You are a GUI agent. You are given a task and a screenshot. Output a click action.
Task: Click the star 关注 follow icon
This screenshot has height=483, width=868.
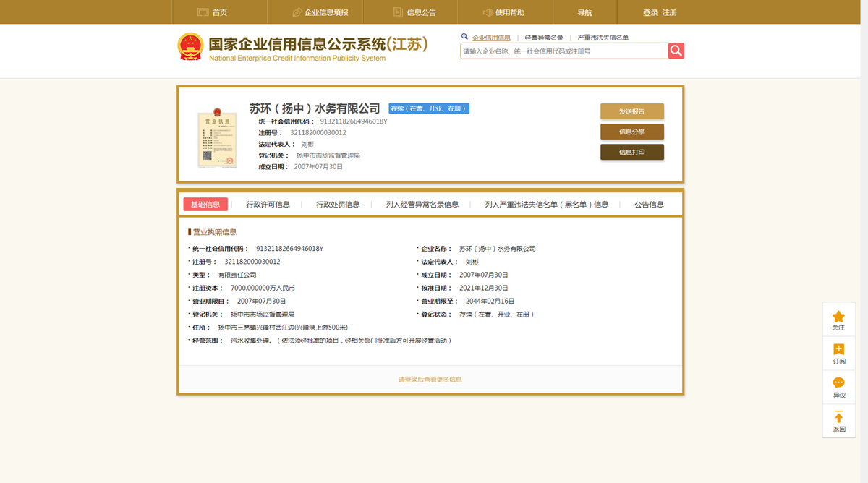click(838, 317)
